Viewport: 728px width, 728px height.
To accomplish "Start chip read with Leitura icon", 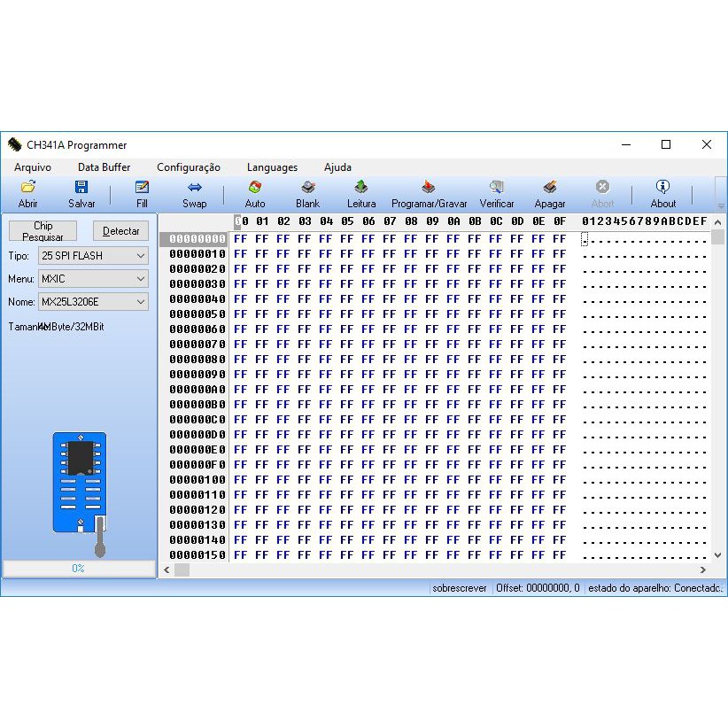I will click(361, 188).
